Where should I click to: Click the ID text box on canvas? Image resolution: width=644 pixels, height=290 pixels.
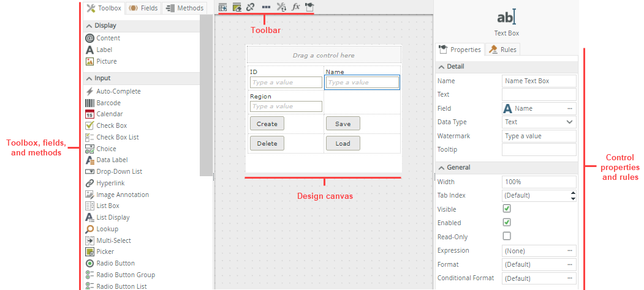point(286,82)
